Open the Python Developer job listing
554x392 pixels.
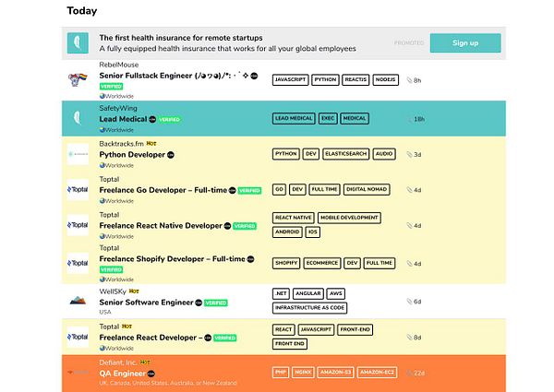click(132, 155)
